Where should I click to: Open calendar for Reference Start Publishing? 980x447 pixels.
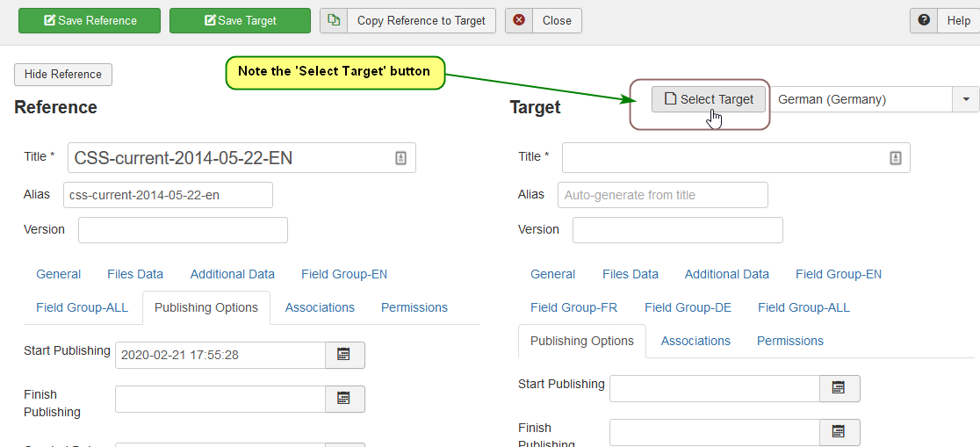coord(345,355)
